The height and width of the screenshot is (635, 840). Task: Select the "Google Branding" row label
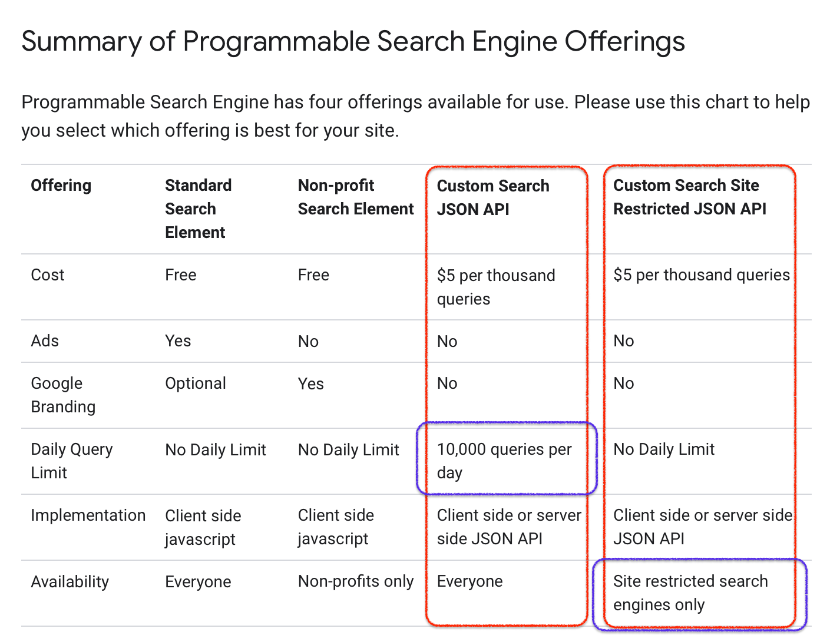click(x=63, y=395)
